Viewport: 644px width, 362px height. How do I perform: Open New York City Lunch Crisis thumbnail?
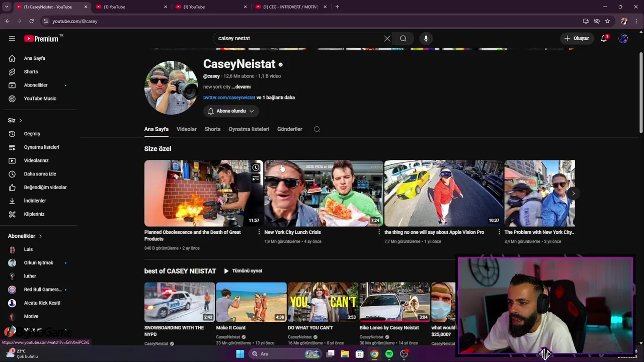pos(324,193)
